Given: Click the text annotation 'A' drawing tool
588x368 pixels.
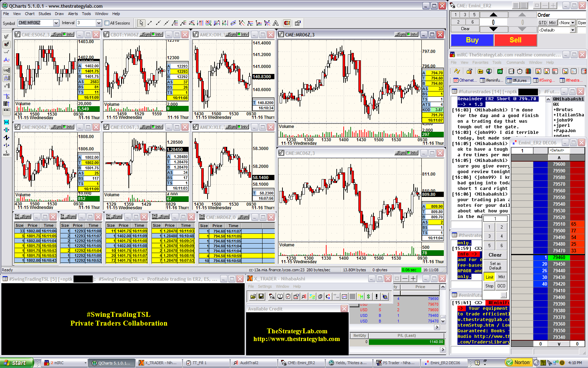Looking at the screenshot, I should [x=276, y=23].
